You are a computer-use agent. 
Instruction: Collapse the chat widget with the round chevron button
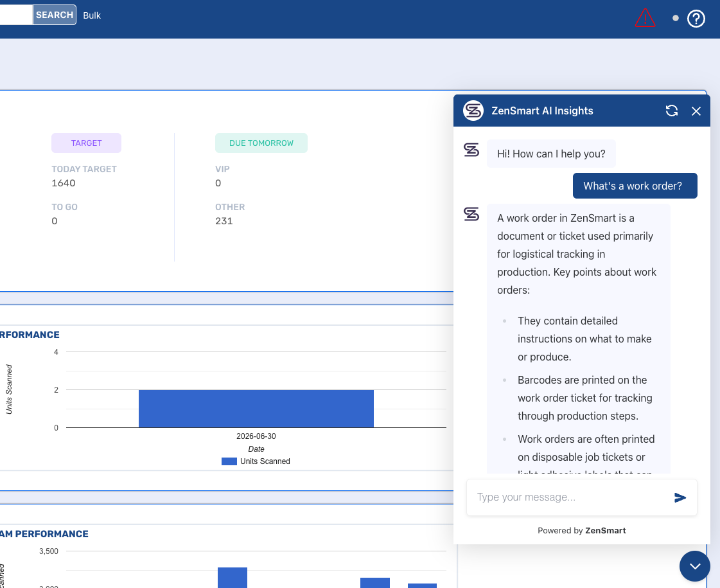point(695,566)
